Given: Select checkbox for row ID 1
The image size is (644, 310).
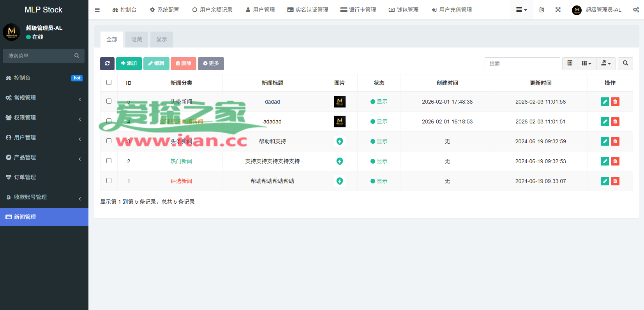Looking at the screenshot, I should click(109, 181).
